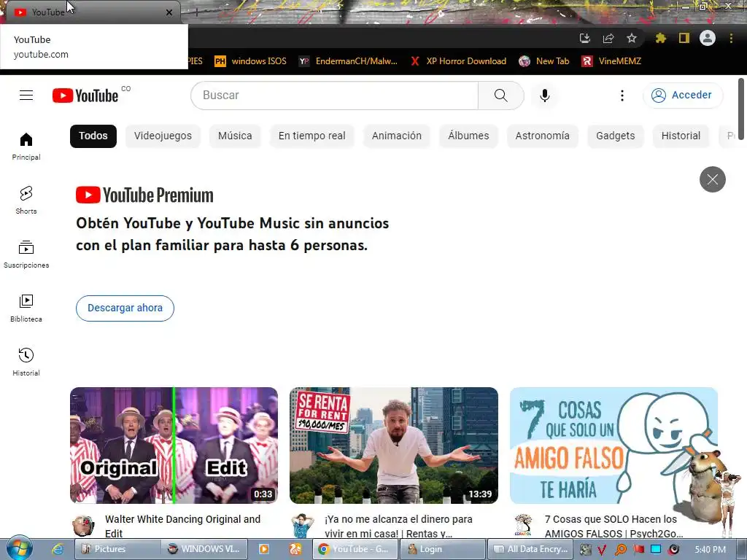Open EndermanCH/Malw... bookmark
Viewport: 747px width, 560px height.
[348, 61]
